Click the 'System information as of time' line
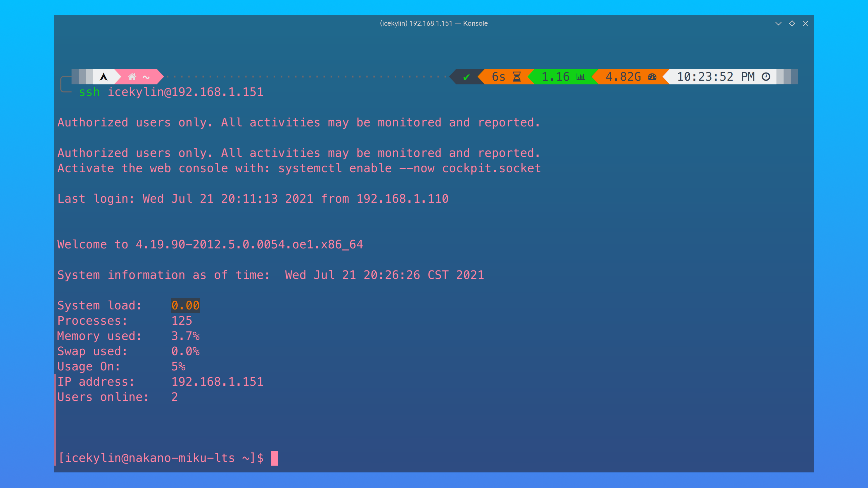The height and width of the screenshot is (488, 868). coord(271,275)
